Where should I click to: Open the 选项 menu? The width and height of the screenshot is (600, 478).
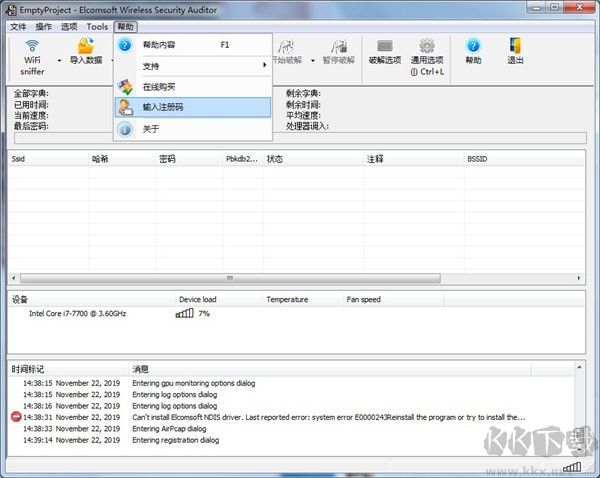click(69, 27)
